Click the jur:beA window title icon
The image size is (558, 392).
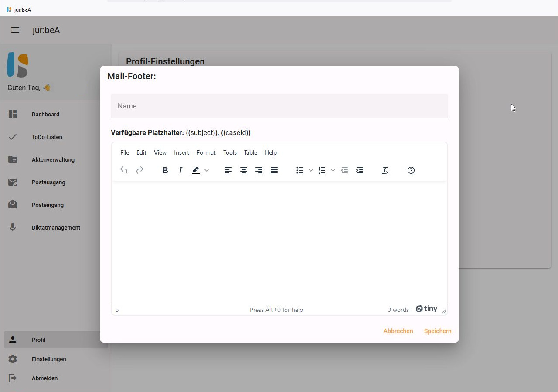9,10
